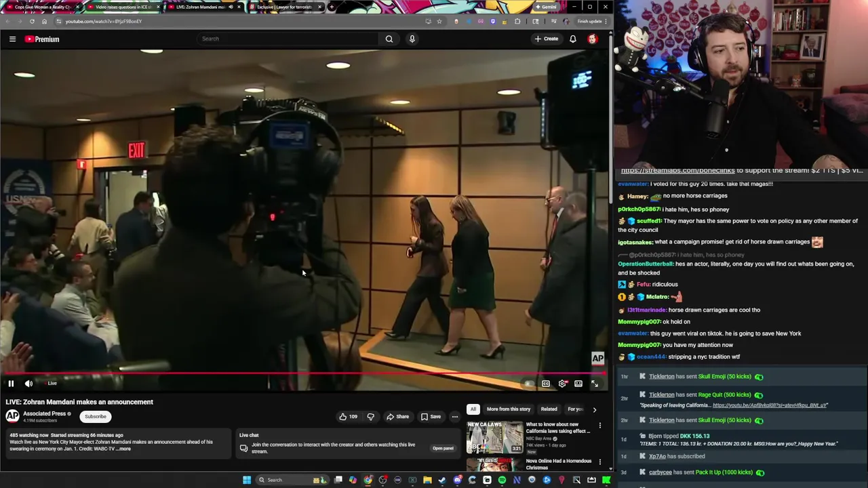Open File Explorer from taskbar
Image resolution: width=868 pixels, height=488 pixels.
(427, 480)
